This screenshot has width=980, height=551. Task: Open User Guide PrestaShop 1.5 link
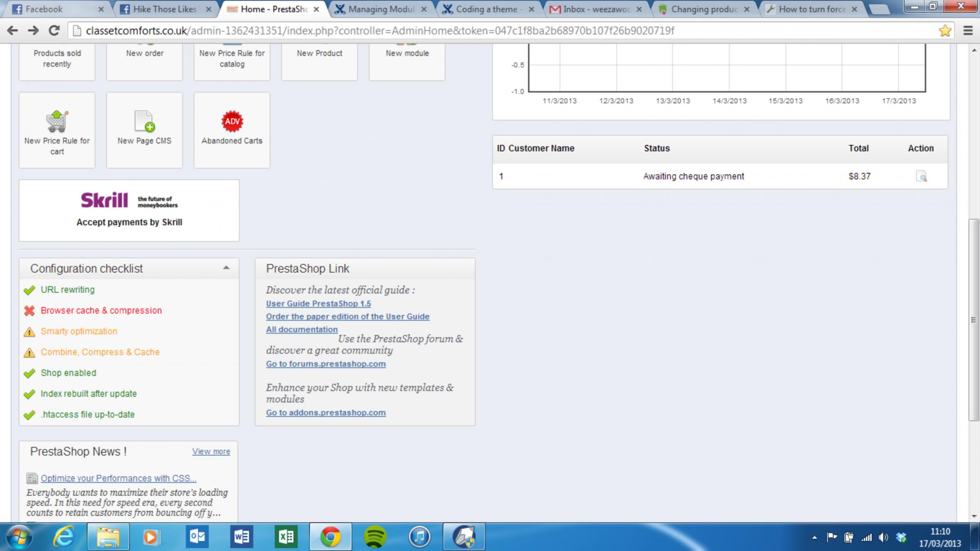pyautogui.click(x=318, y=304)
